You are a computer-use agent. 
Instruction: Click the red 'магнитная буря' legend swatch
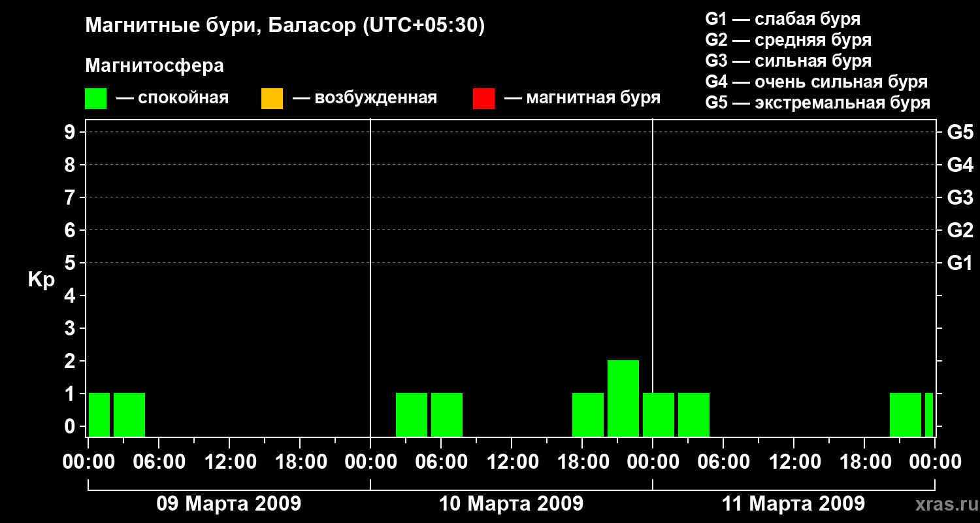(483, 99)
